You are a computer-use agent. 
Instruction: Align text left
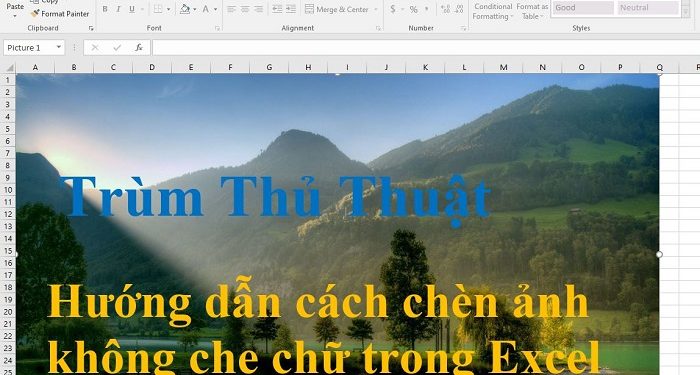pyautogui.click(x=231, y=9)
